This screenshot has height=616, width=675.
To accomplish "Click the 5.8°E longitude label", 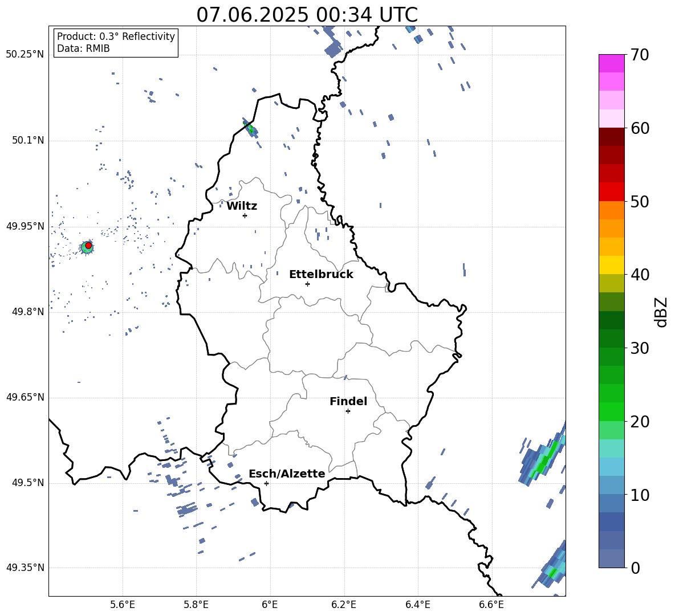I will pos(196,605).
